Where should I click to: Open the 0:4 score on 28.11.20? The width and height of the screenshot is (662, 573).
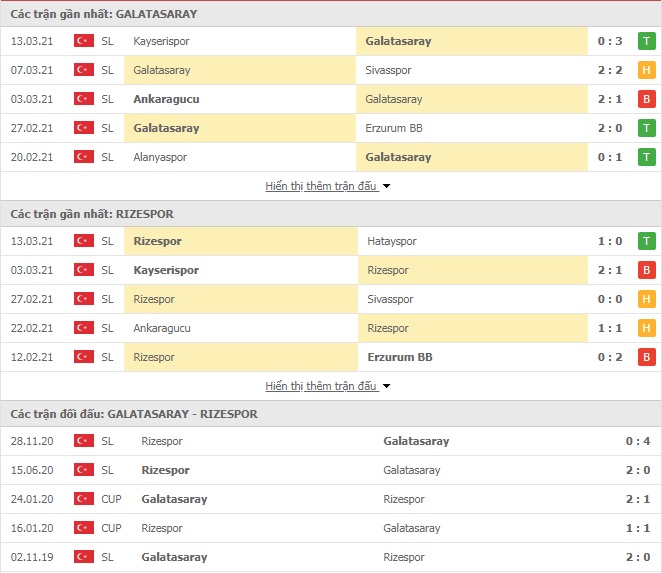pyautogui.click(x=638, y=441)
